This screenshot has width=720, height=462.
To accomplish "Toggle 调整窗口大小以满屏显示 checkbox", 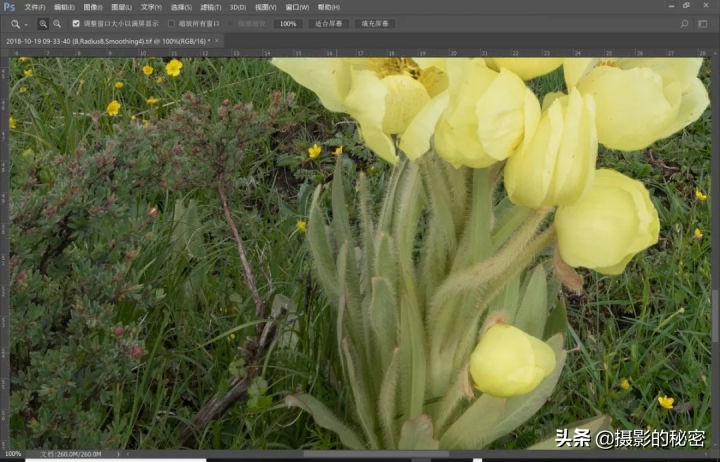I will [x=76, y=23].
